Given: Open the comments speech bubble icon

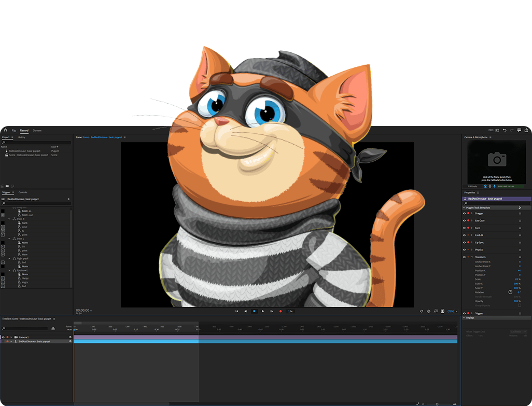Looking at the screenshot, I should click(x=519, y=130).
